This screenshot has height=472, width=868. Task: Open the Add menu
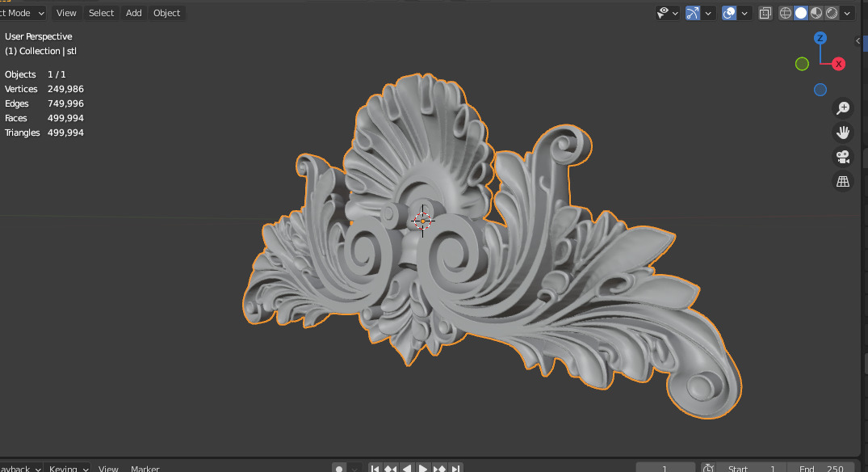click(133, 13)
